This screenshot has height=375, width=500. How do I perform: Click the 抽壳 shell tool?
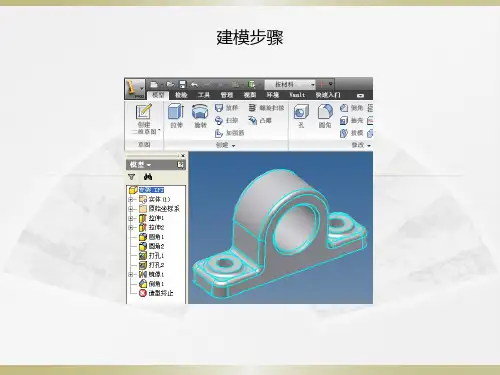tap(352, 120)
